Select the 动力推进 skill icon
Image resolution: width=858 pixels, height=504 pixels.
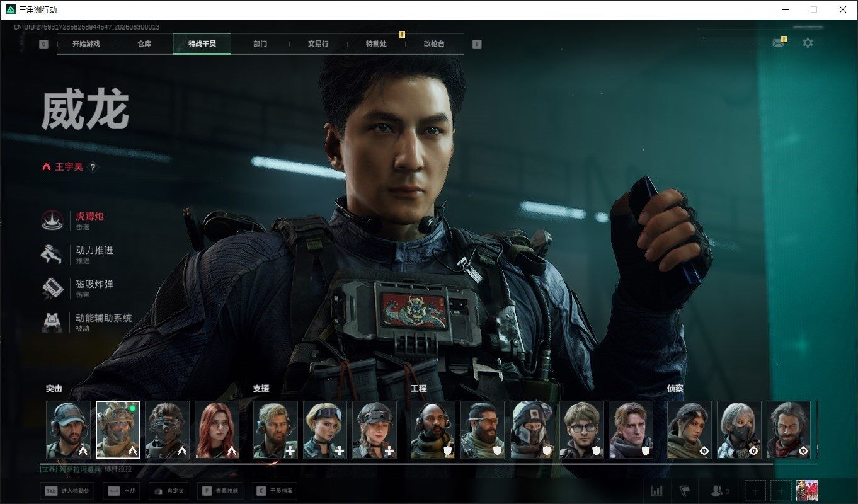[52, 254]
